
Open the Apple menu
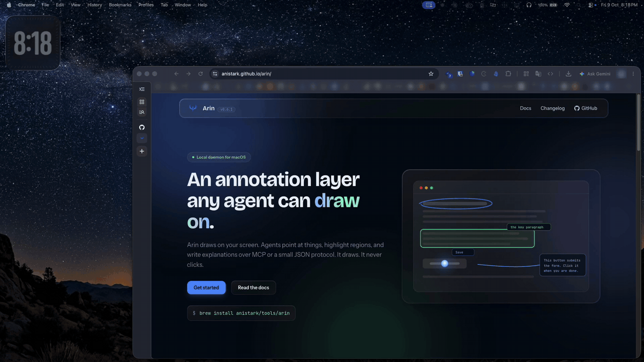pos(9,5)
